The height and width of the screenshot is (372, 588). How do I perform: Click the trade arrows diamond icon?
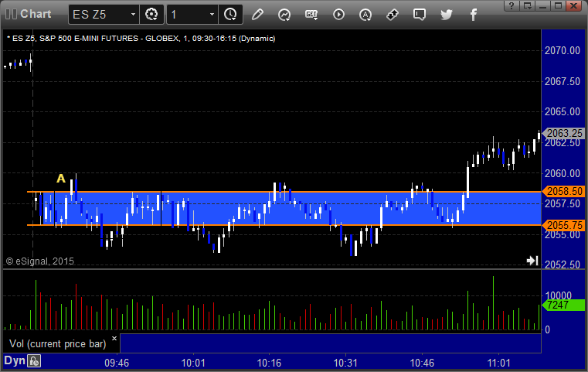[x=393, y=15]
